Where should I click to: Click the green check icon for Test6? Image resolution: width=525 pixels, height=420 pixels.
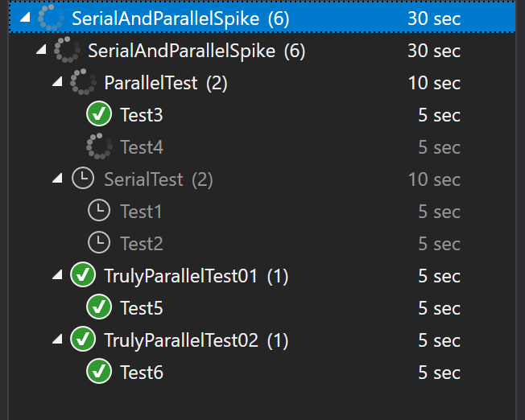point(99,371)
